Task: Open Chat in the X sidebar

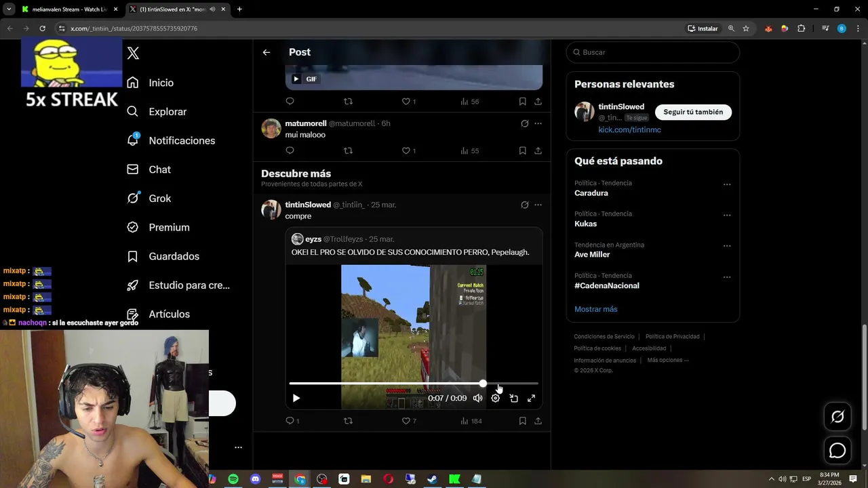Action: coord(149,169)
